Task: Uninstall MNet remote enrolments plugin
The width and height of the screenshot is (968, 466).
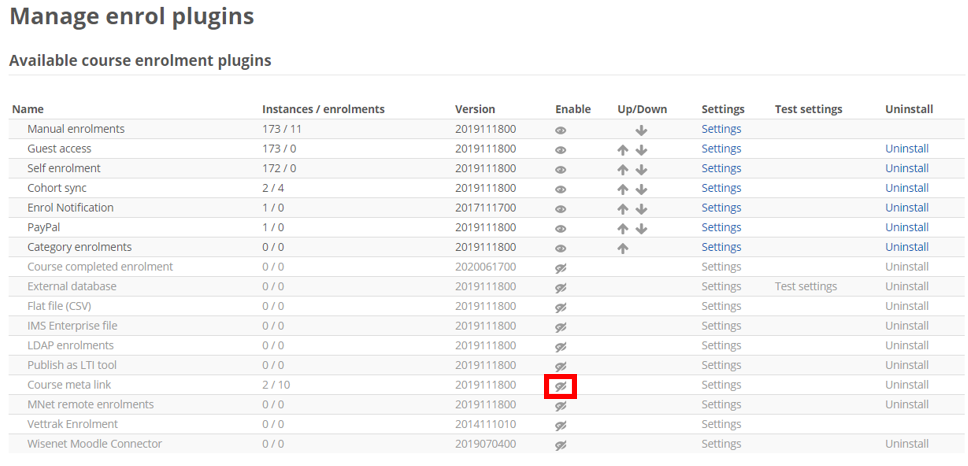Action: pyautogui.click(x=907, y=405)
